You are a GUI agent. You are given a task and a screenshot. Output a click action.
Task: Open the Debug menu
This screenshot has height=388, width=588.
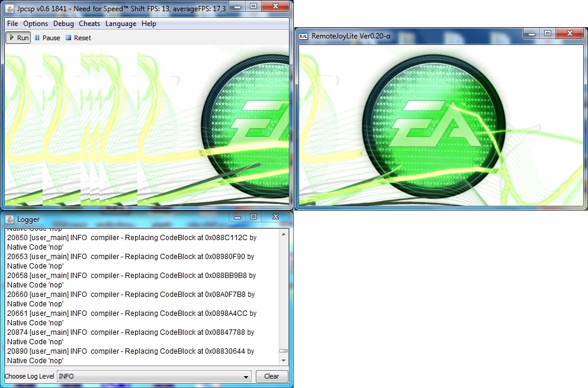pyautogui.click(x=63, y=24)
